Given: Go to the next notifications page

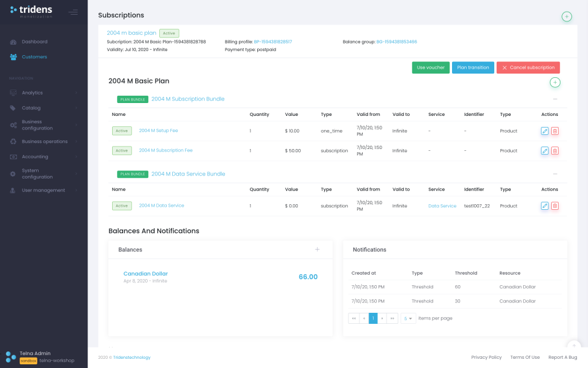Looking at the screenshot, I should (x=382, y=318).
